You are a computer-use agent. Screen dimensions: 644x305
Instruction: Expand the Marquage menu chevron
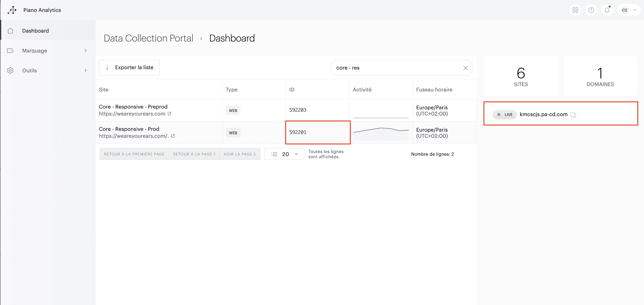[x=86, y=51]
